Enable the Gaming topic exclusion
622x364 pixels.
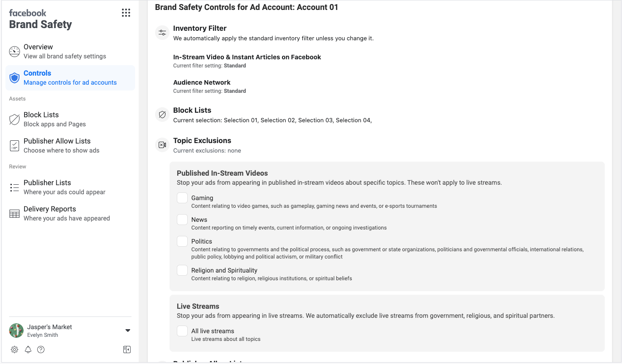click(182, 197)
